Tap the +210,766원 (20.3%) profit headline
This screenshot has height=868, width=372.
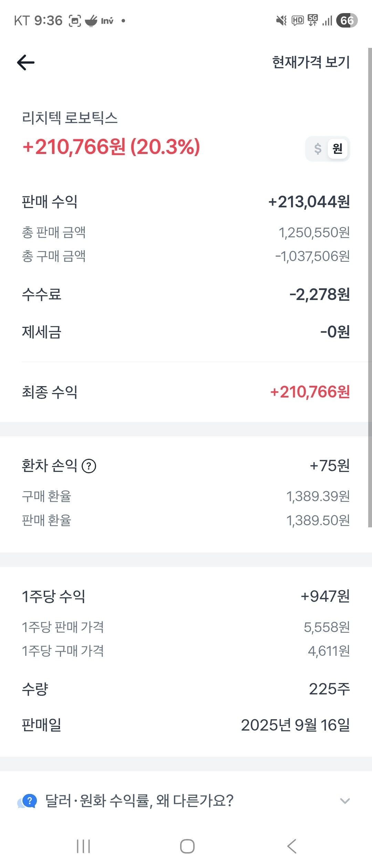click(111, 147)
